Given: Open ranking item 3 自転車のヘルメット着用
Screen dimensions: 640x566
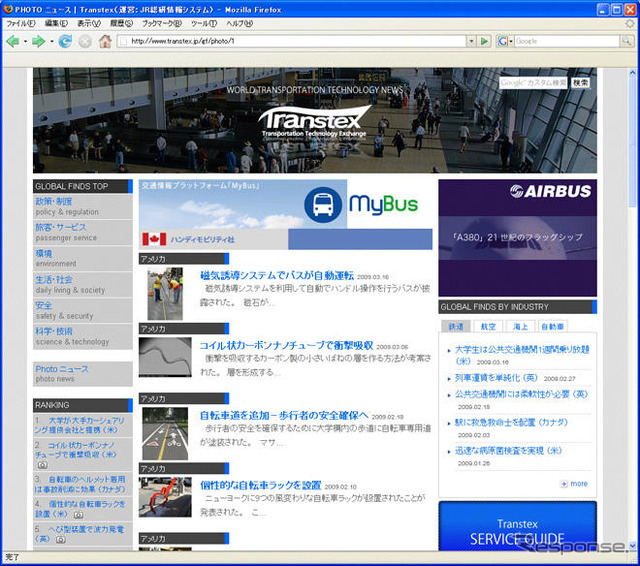Looking at the screenshot, I should (x=82, y=484).
